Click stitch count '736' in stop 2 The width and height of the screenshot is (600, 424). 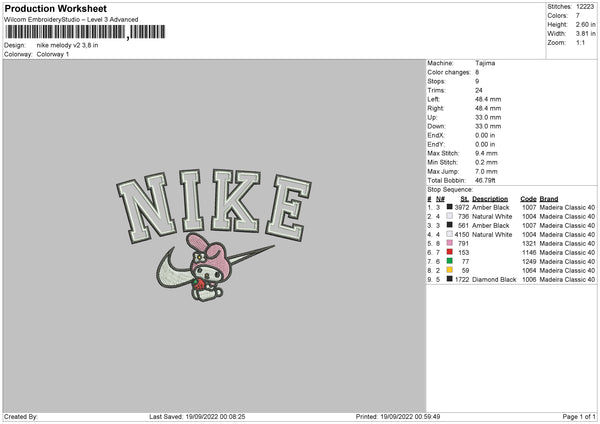[x=463, y=217]
